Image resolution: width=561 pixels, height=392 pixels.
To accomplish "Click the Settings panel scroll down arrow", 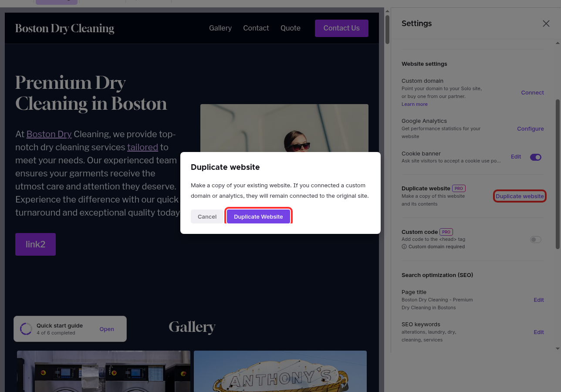I will pos(558,348).
